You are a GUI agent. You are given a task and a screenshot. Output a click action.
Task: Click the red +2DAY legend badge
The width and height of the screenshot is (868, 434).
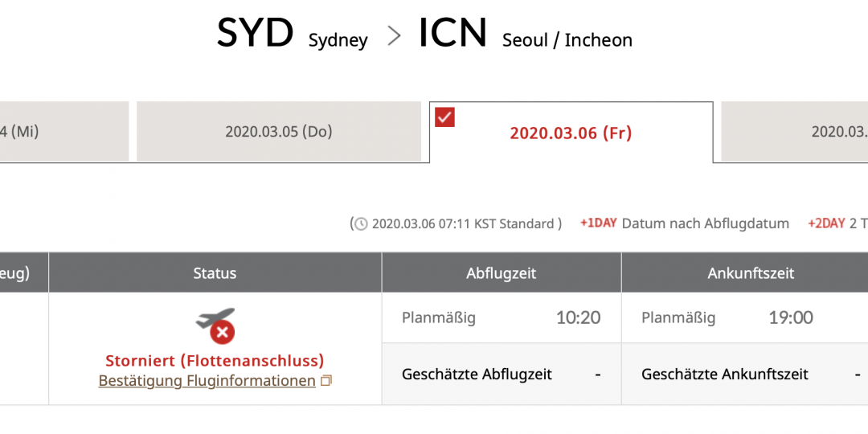coord(826,223)
